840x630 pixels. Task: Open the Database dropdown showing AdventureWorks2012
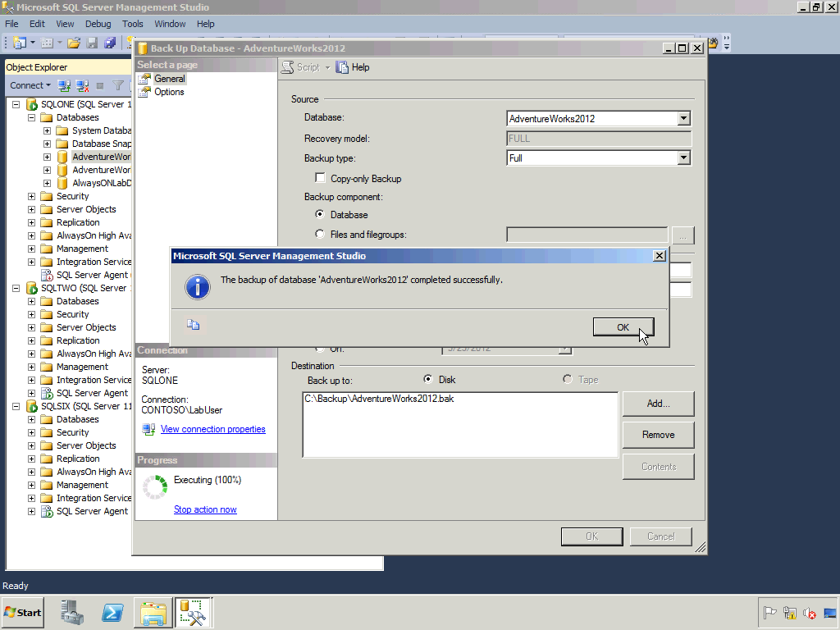click(683, 118)
